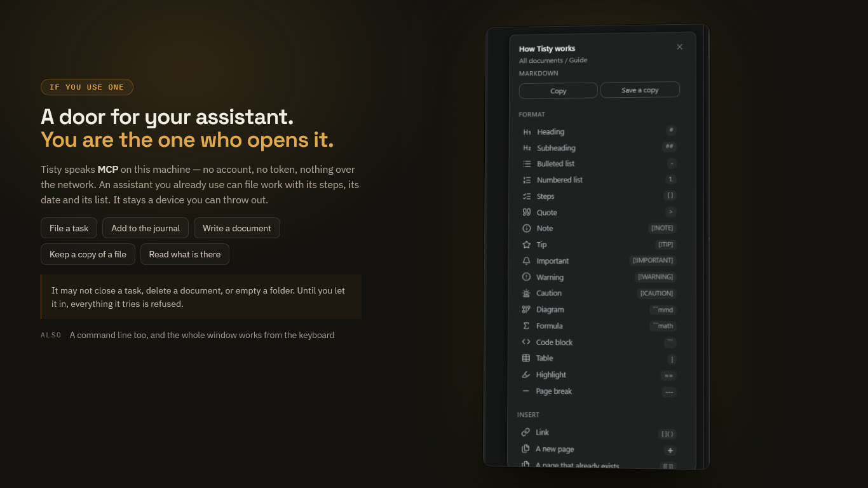Click the Link chain icon
The image size is (868, 488).
526,432
